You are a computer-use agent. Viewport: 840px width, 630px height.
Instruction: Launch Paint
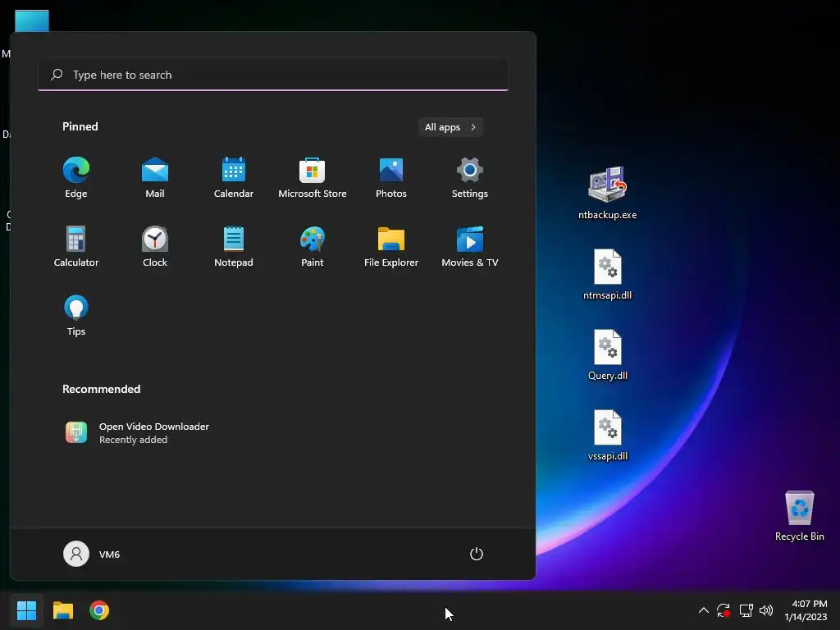(x=313, y=246)
